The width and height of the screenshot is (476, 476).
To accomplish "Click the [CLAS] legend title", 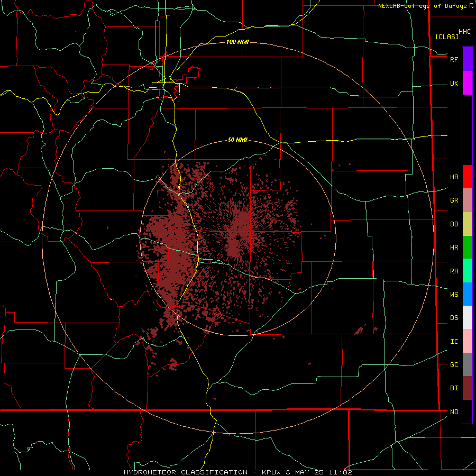I will click(x=447, y=36).
